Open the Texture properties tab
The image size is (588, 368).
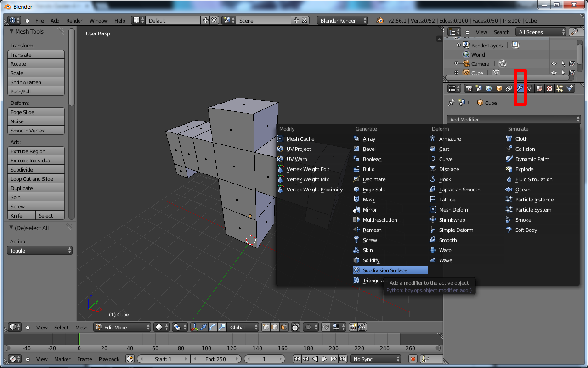[x=550, y=88]
